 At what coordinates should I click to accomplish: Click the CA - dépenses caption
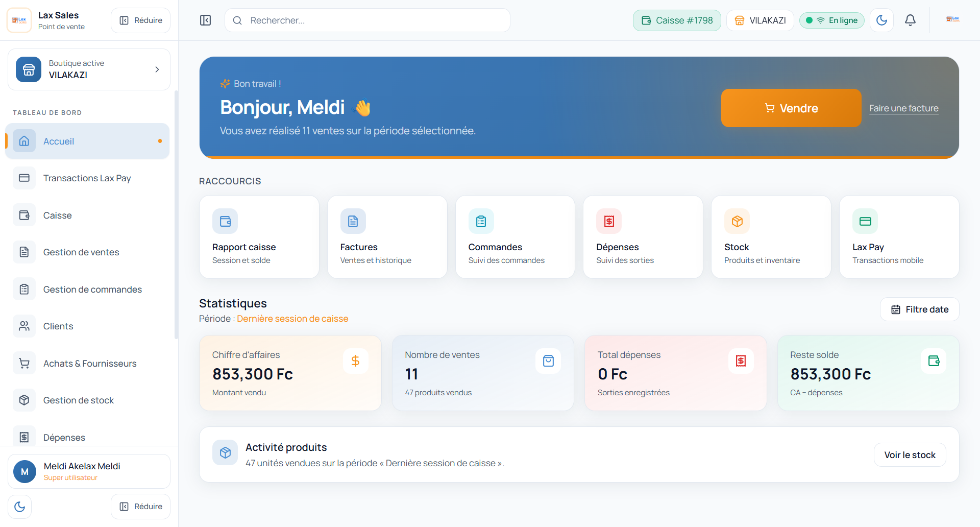[816, 393]
